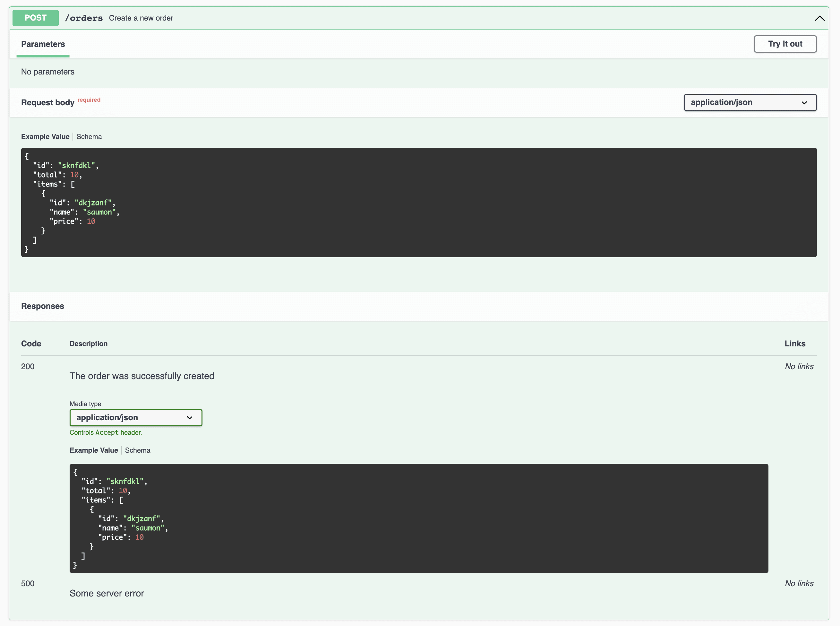Select the Parameters tab
This screenshot has width=840, height=626.
coord(43,44)
